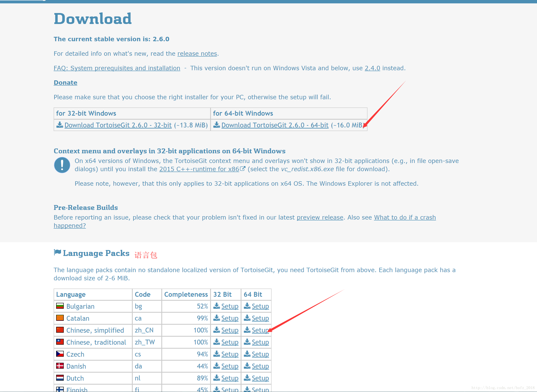
Task: Select the zh_CN code cell
Action: pyautogui.click(x=147, y=330)
